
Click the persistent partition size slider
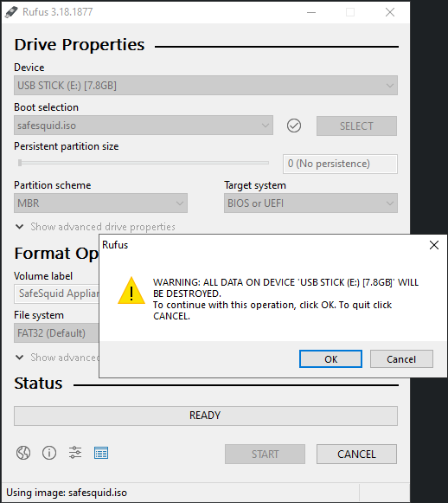point(144,163)
